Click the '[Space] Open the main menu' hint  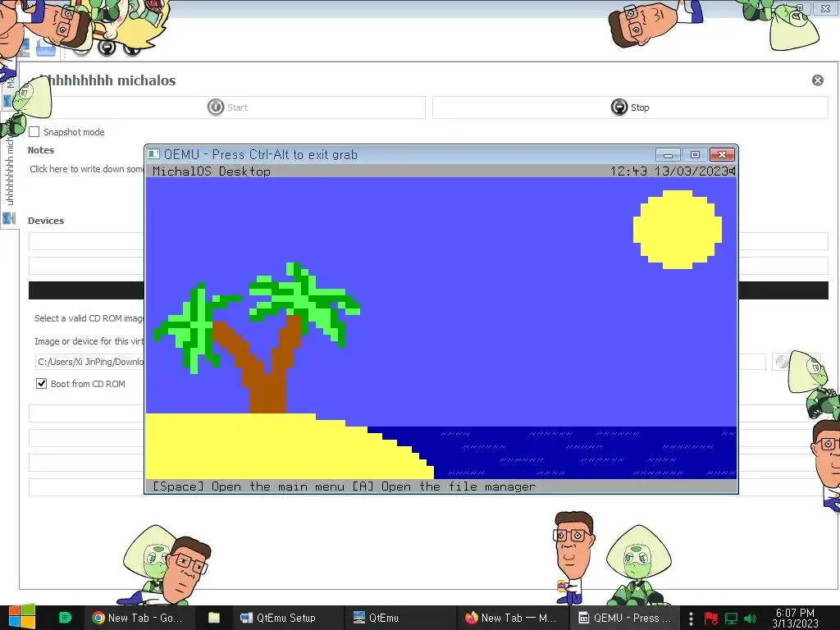pyautogui.click(x=248, y=486)
